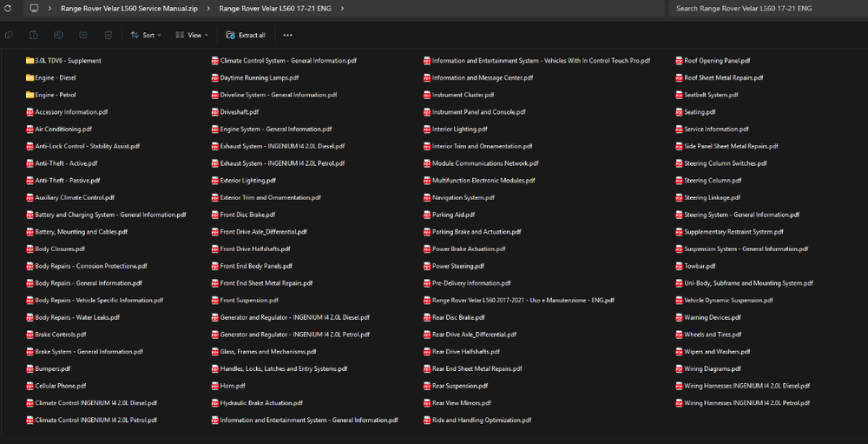Select the Engine - Diesel folder
868x444 pixels.
(55, 78)
